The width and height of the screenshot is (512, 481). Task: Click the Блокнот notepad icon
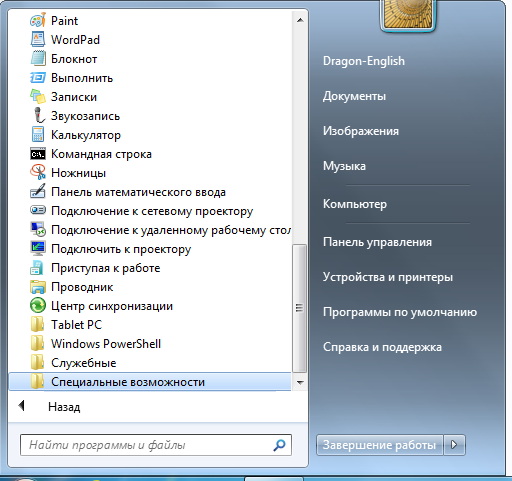(38, 58)
